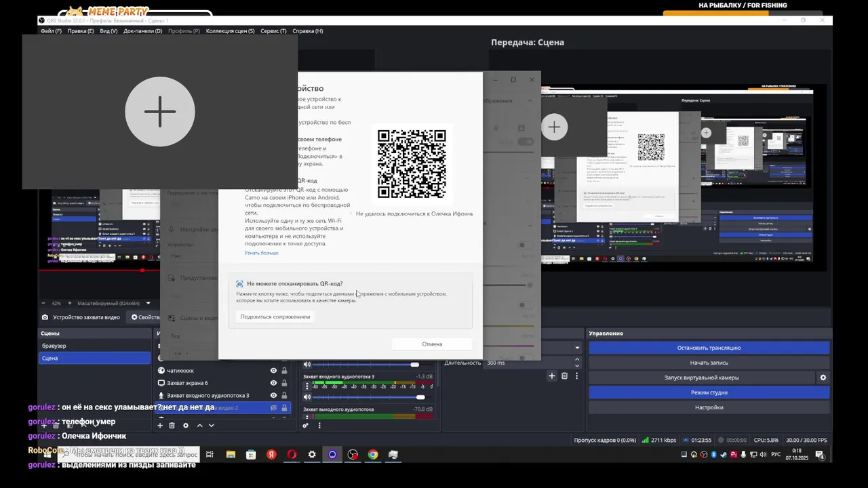868x488 pixels.
Task: Open File Explorer from the taskbar
Action: (x=231, y=455)
